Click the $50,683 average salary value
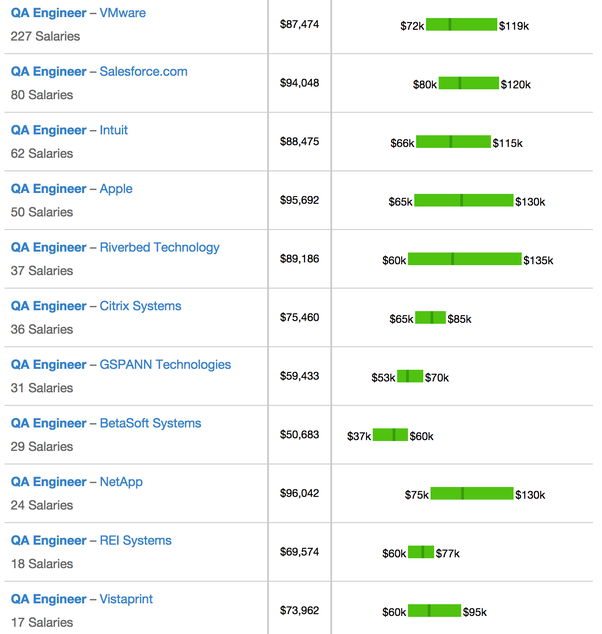The width and height of the screenshot is (602, 634). [x=299, y=435]
